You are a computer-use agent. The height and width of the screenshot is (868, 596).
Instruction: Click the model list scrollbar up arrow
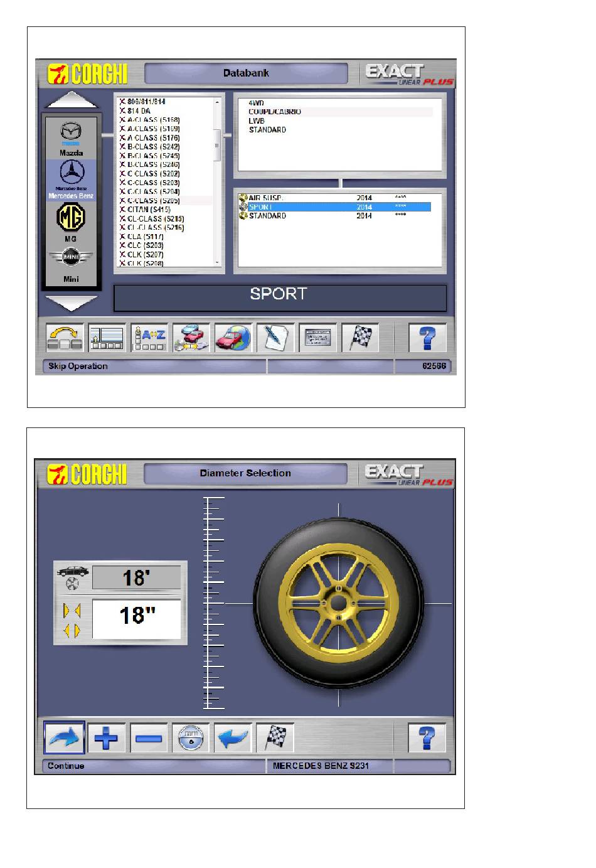click(x=217, y=102)
